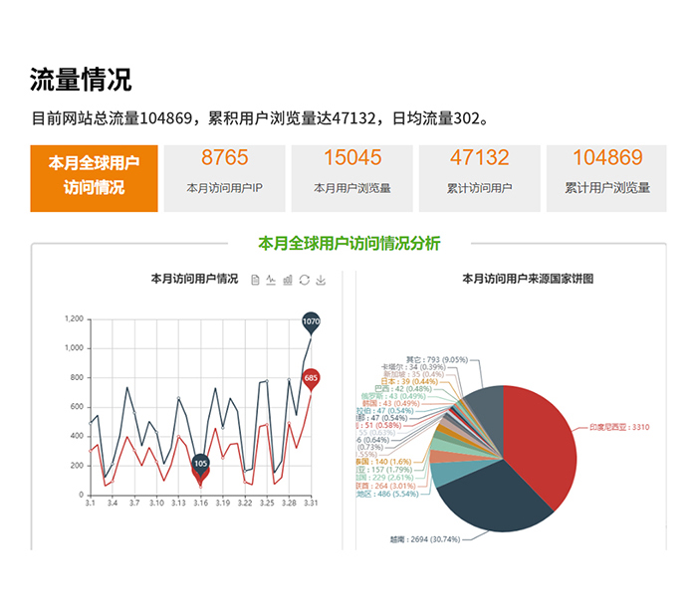The image size is (697, 616).
Task: Click the save-as-image download icon
Action: (321, 280)
